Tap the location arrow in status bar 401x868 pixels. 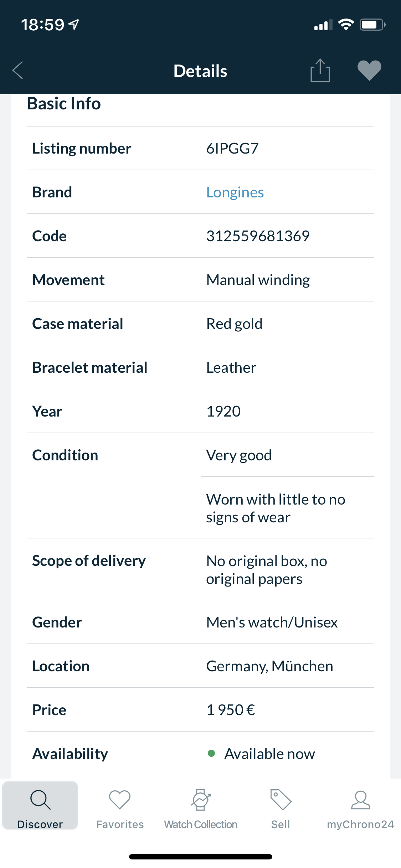click(x=74, y=25)
